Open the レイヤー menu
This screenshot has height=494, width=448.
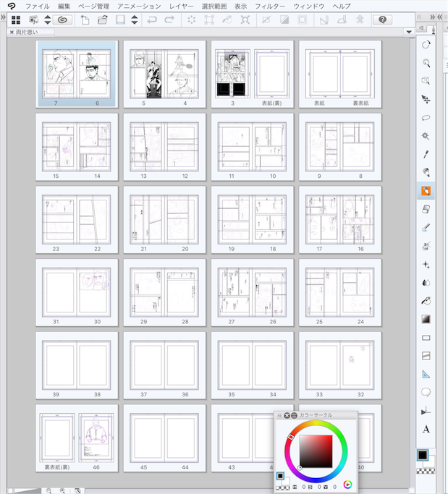click(x=181, y=6)
